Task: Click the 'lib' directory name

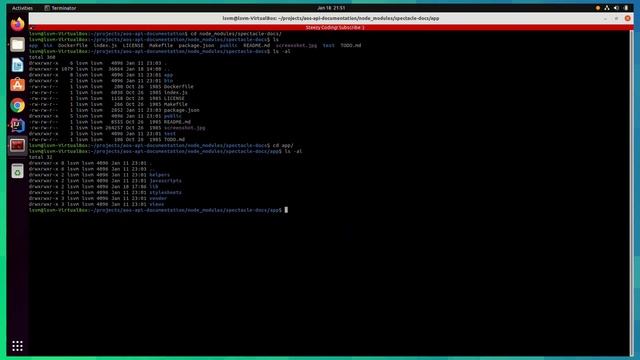Action: (153, 187)
